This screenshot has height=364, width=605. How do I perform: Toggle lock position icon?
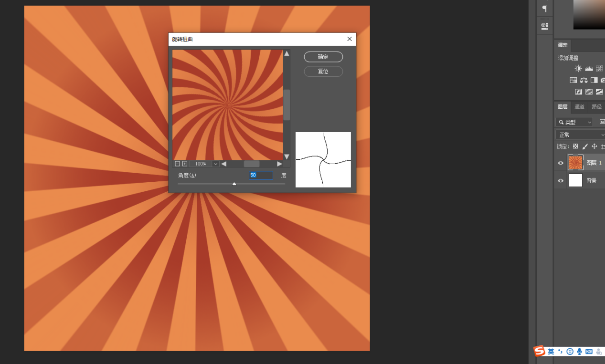pyautogui.click(x=594, y=146)
